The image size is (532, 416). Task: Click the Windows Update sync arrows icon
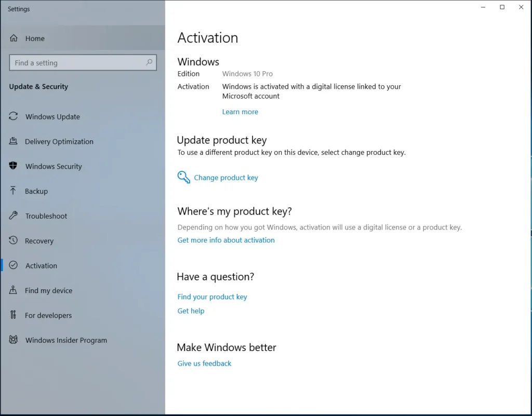[x=13, y=116]
